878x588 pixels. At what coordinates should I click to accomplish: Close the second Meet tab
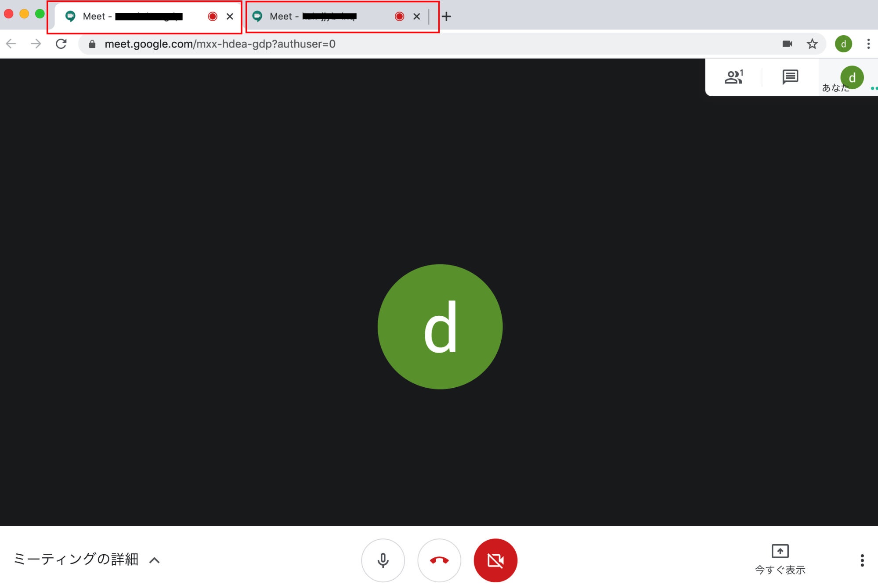417,17
